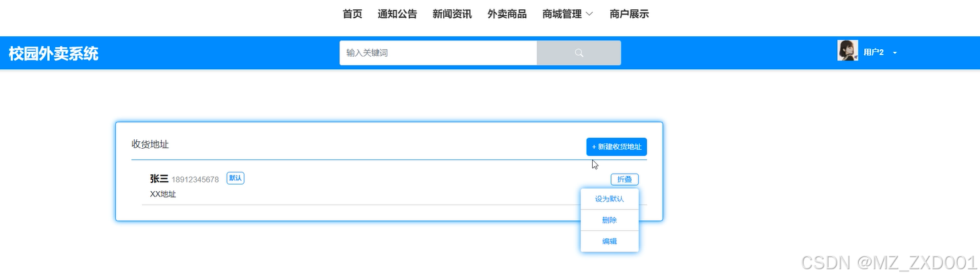Choose 设为默认 from address menu
980x280 pixels.
[x=610, y=199]
